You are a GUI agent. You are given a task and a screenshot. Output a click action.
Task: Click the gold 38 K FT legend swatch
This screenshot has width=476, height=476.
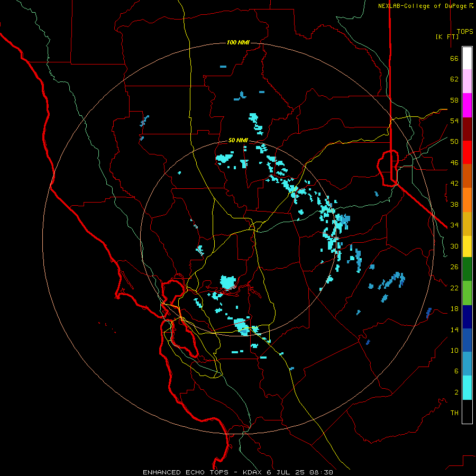pos(467,223)
